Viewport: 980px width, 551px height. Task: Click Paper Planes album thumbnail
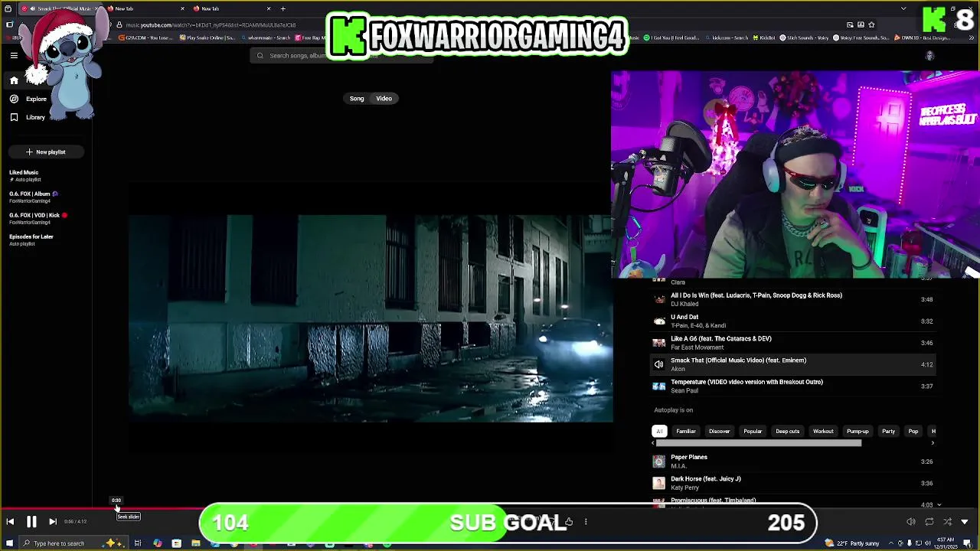658,461
